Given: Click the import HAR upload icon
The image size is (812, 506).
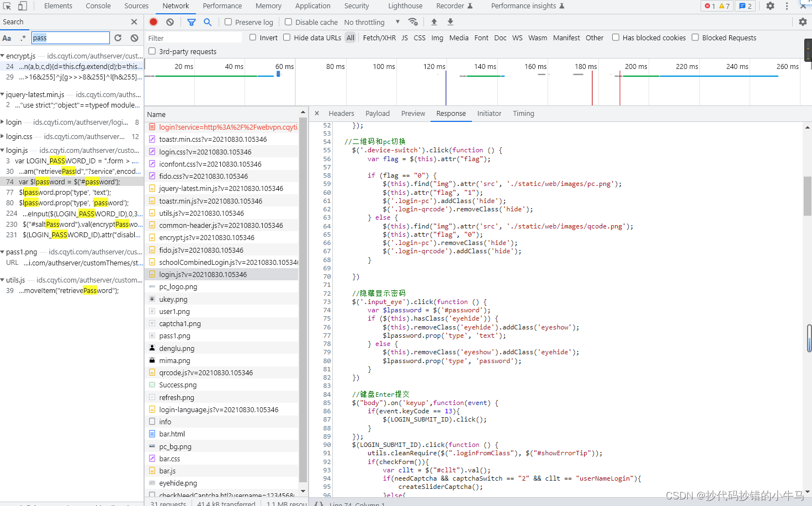Looking at the screenshot, I should pos(434,22).
